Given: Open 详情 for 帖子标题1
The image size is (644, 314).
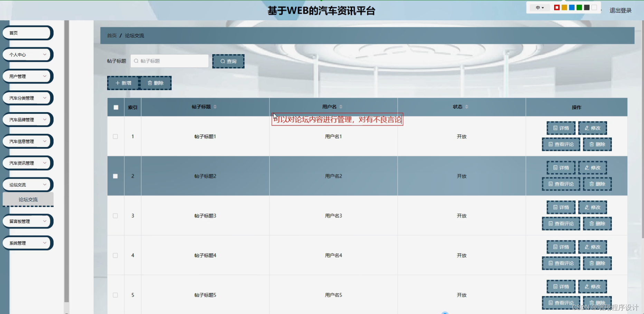Looking at the screenshot, I should pyautogui.click(x=561, y=128).
